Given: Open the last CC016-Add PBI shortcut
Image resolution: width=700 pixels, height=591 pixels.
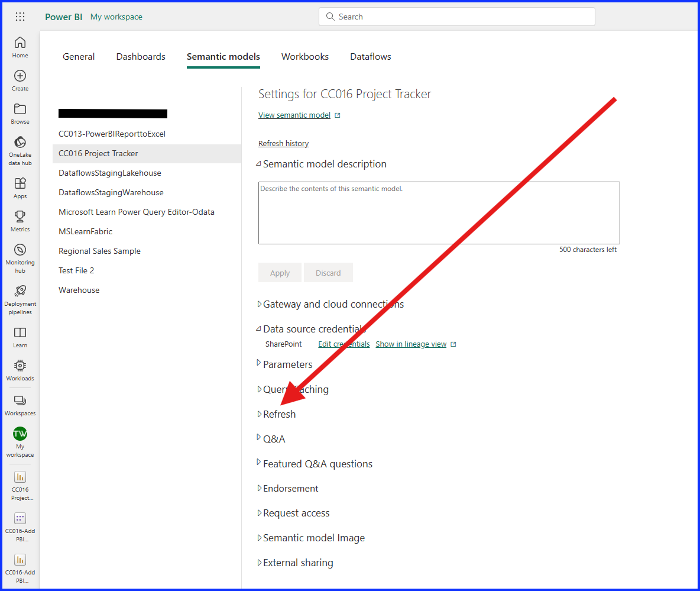Looking at the screenshot, I should click(20, 568).
